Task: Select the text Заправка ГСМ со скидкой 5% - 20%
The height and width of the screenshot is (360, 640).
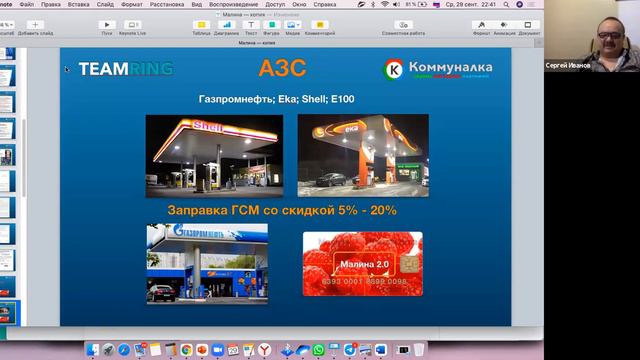Action: pyautogui.click(x=282, y=210)
